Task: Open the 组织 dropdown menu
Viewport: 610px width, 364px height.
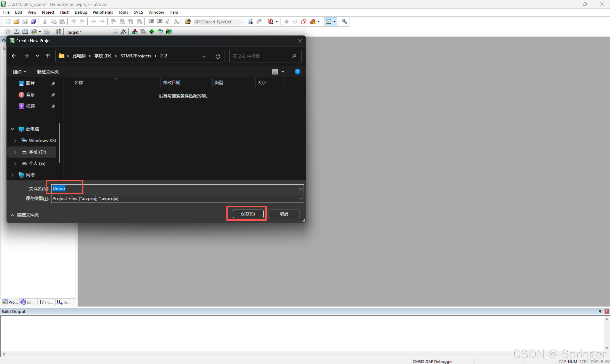Action: coord(19,72)
